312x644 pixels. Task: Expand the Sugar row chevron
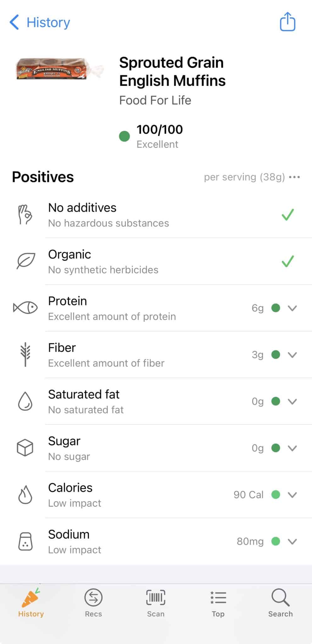point(292,448)
